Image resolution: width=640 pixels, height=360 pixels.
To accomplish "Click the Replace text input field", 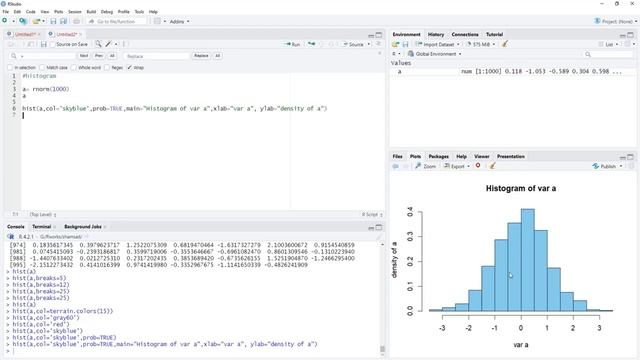I will coord(157,56).
